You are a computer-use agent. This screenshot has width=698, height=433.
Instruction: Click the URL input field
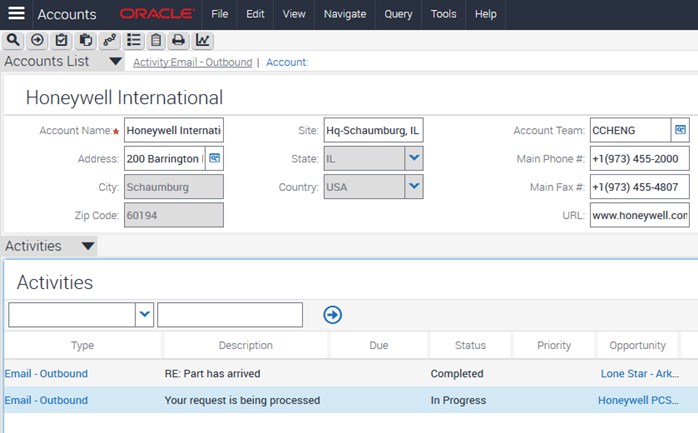640,215
